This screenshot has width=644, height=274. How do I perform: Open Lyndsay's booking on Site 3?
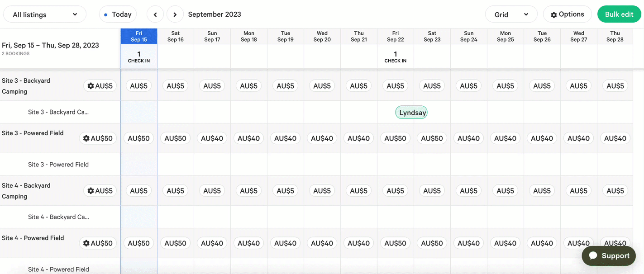coord(411,113)
